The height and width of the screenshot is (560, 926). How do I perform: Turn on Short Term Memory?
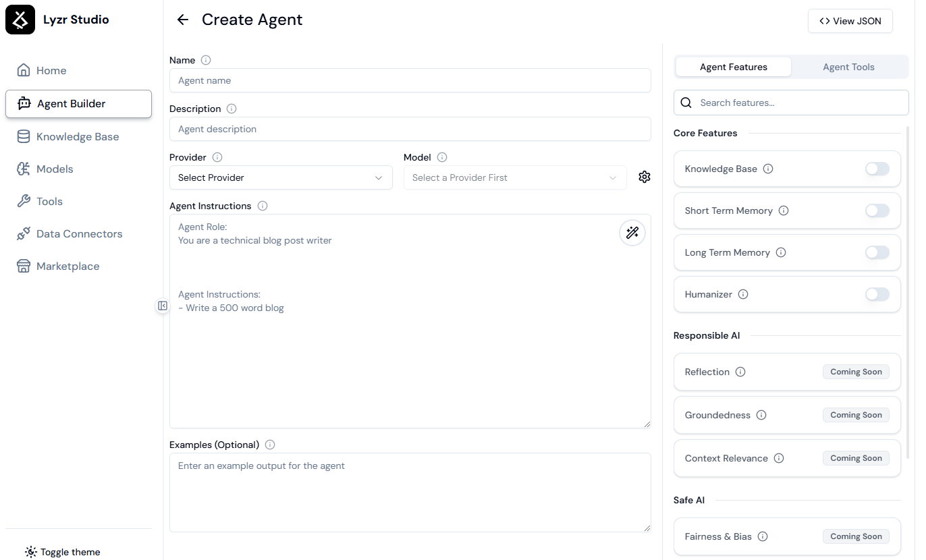click(x=877, y=211)
